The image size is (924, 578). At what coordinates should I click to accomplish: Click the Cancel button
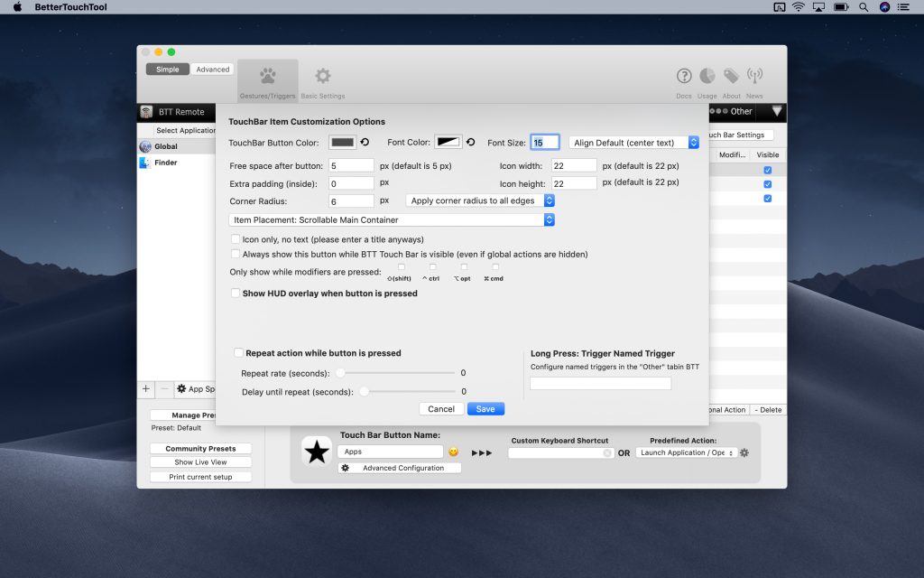[440, 409]
